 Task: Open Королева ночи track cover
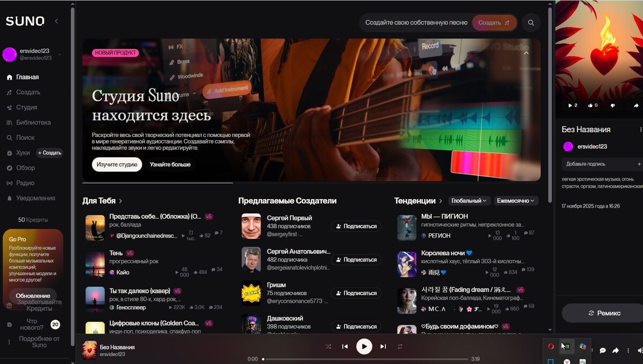coord(407,264)
